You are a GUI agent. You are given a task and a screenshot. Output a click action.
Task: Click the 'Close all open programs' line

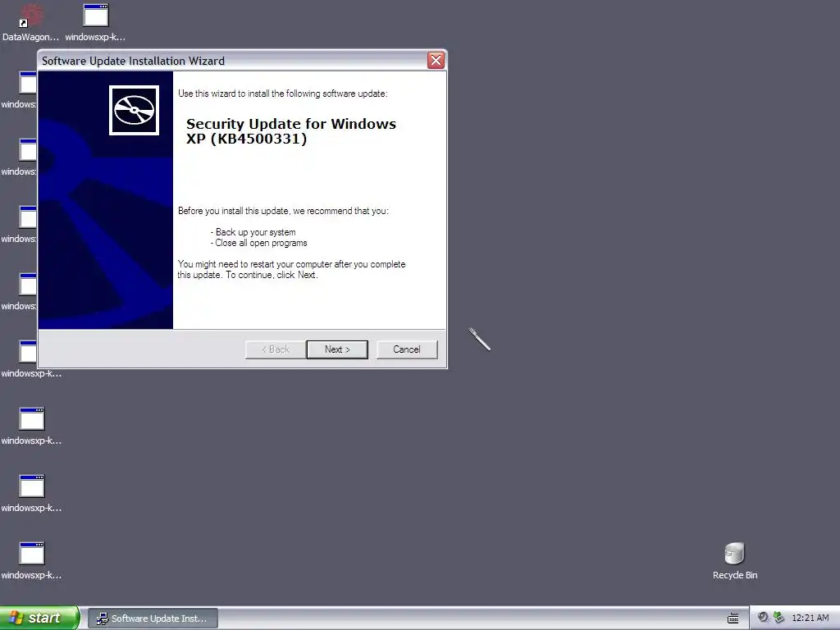click(x=259, y=243)
